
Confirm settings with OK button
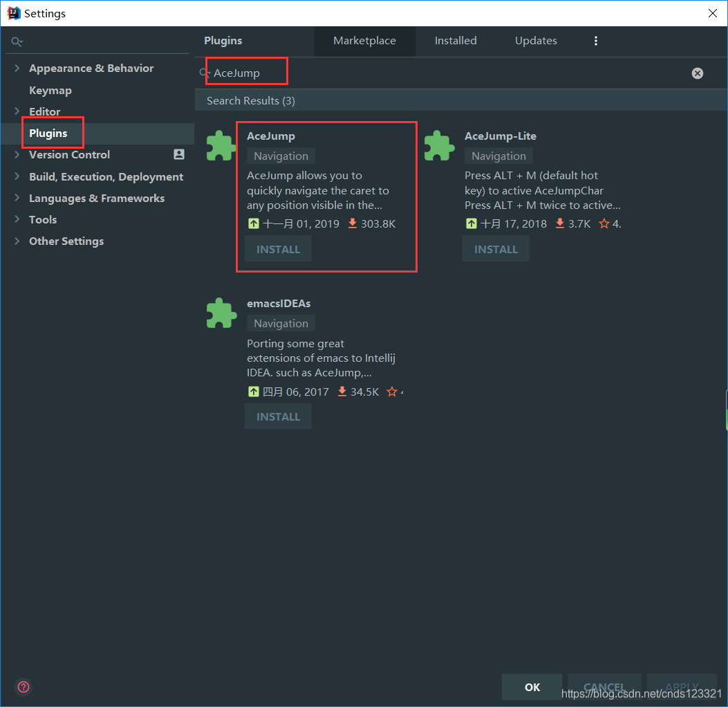(532, 686)
